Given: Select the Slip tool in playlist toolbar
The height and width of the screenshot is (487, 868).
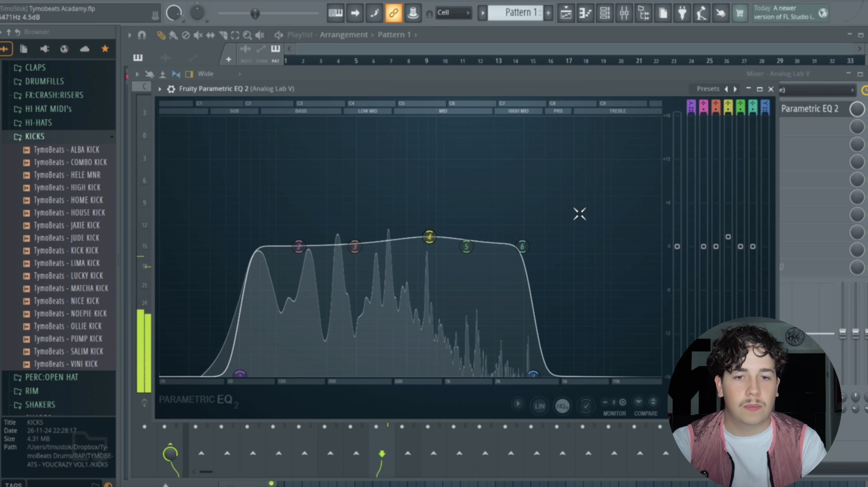Looking at the screenshot, I should 211,35.
